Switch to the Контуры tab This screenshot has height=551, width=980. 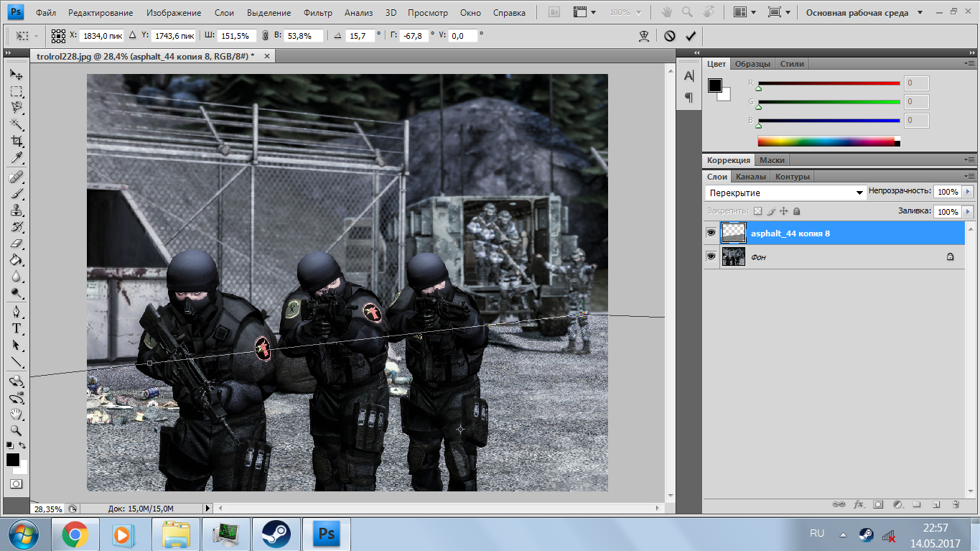click(x=793, y=177)
